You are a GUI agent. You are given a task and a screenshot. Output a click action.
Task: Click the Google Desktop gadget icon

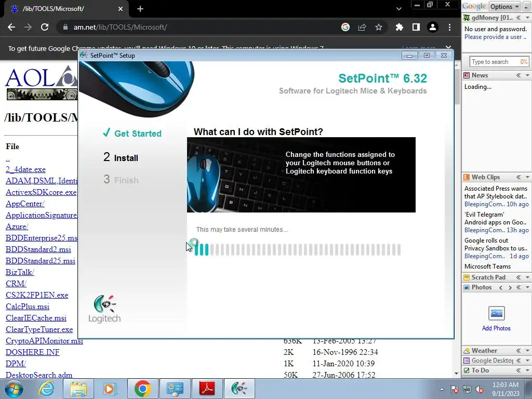pyautogui.click(x=467, y=361)
